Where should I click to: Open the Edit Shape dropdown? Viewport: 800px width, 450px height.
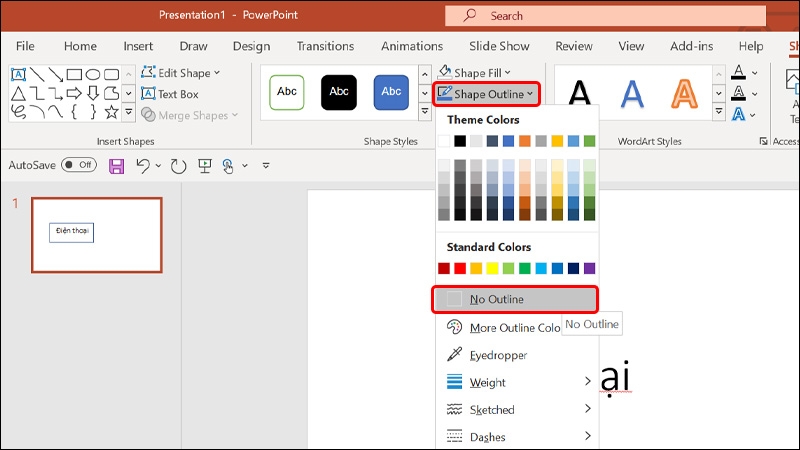(x=181, y=73)
